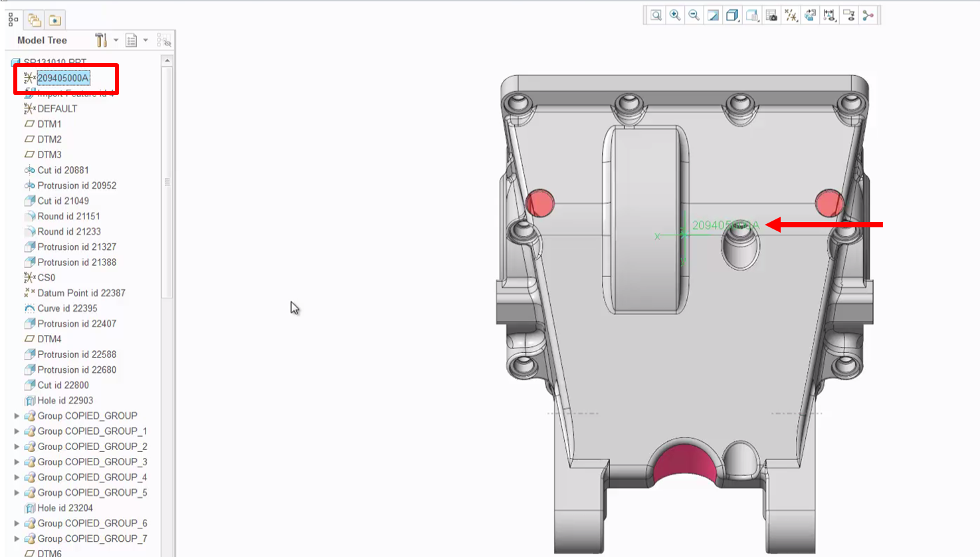Expand Group COPIED_GROUP_5 node
This screenshot has height=557, width=980.
click(17, 493)
